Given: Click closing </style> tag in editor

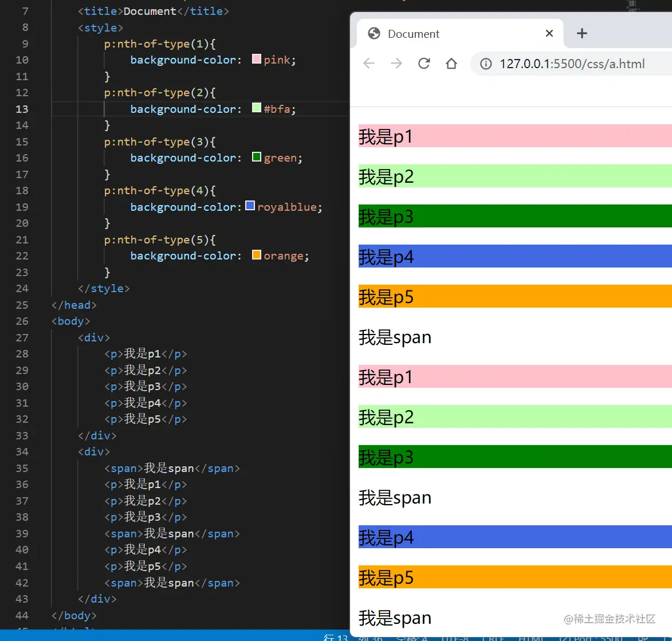Looking at the screenshot, I should (104, 288).
